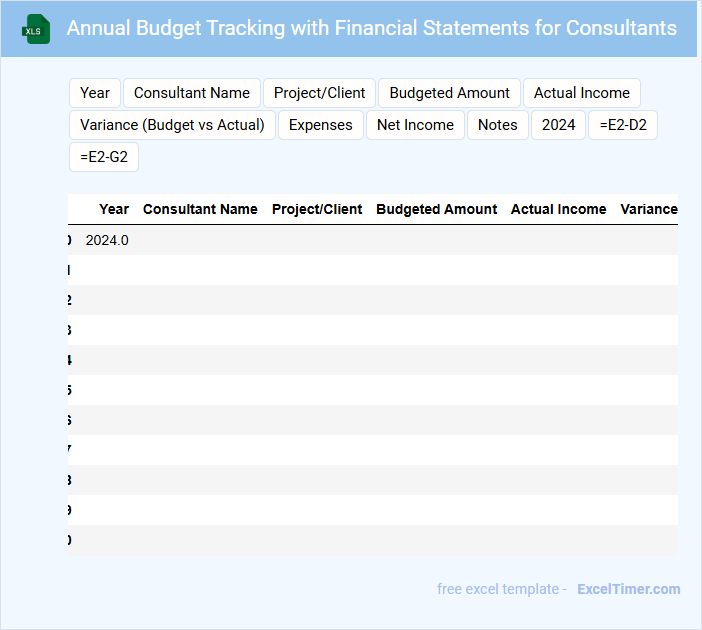Select the Project/Client tag chip
The height and width of the screenshot is (630, 702).
(320, 93)
